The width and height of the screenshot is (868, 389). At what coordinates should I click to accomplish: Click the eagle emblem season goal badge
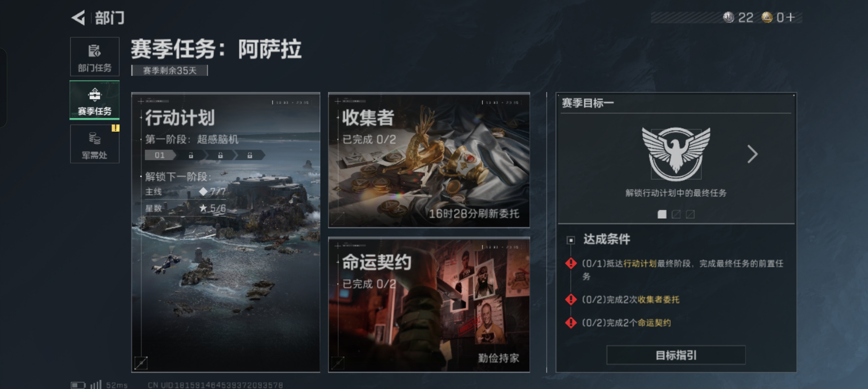click(x=676, y=153)
